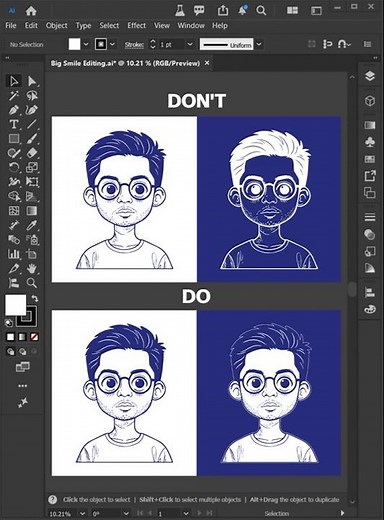Select the Zoom tool magnifier
Viewport: 384px width, 520px height.
32,283
